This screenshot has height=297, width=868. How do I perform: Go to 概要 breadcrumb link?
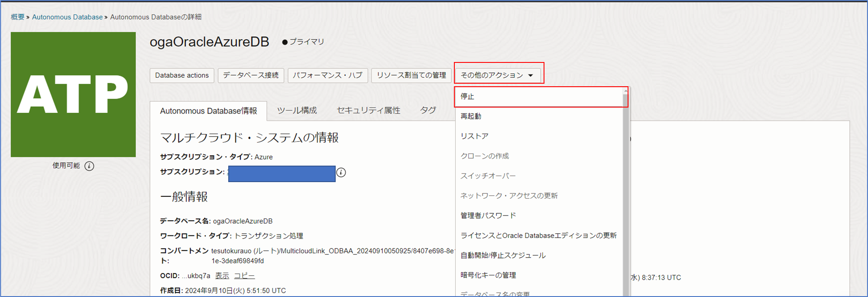(18, 17)
